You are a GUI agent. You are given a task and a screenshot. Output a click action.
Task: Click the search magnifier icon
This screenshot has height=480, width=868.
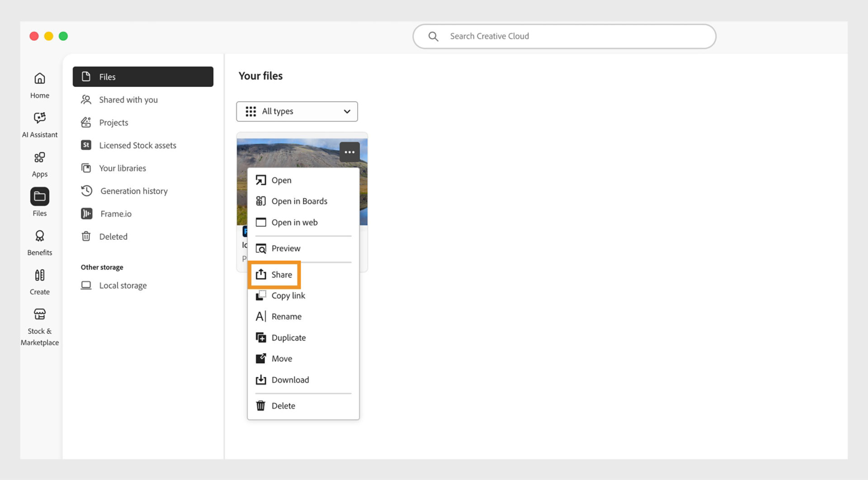tap(433, 36)
